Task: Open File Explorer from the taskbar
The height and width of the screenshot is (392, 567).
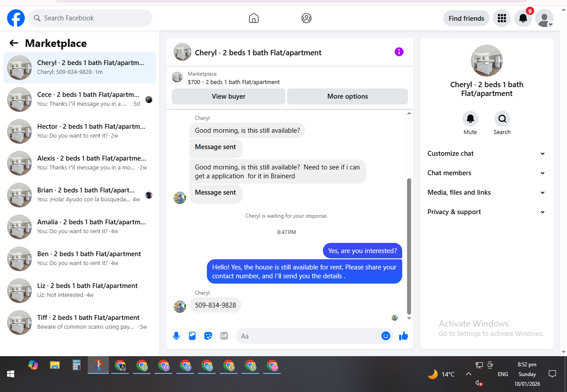Action: coord(55,365)
